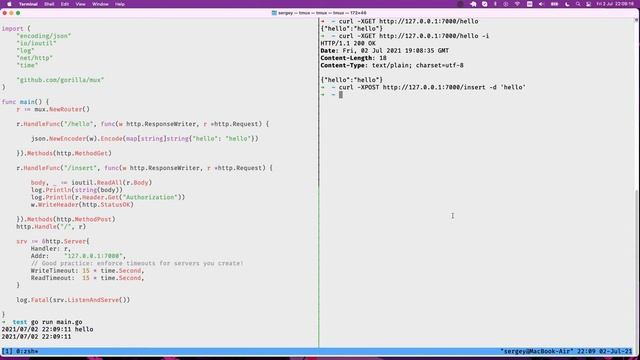Click the 'Content-Type: text/plain' header line
This screenshot has height=360, width=640.
[x=392, y=65]
